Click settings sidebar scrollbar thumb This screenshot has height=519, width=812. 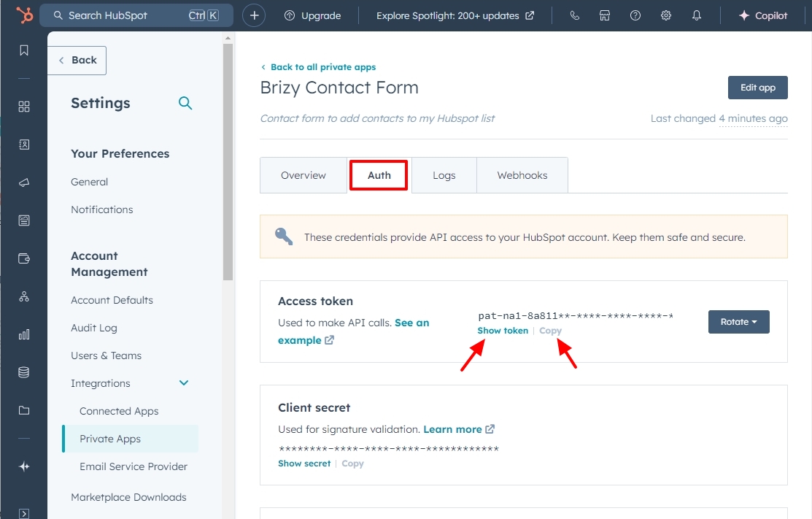[228, 162]
